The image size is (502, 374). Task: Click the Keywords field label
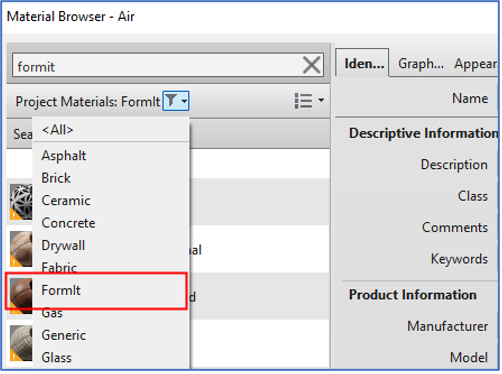pyautogui.click(x=459, y=259)
